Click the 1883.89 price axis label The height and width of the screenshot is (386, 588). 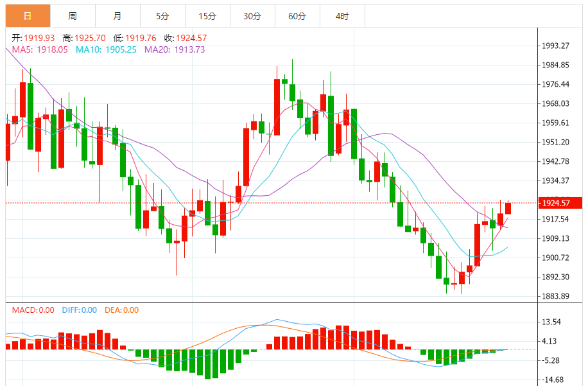555,296
